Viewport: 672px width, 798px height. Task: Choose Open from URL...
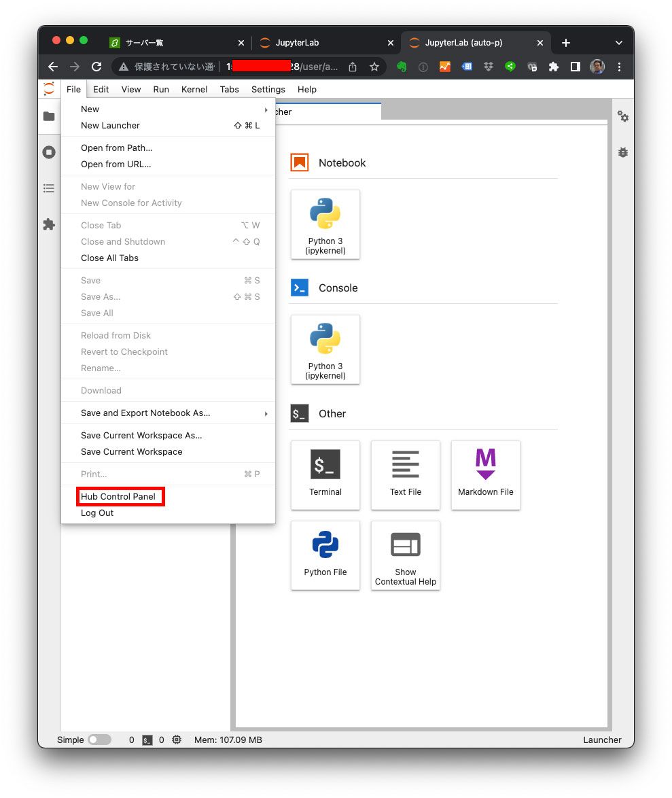coord(168,164)
